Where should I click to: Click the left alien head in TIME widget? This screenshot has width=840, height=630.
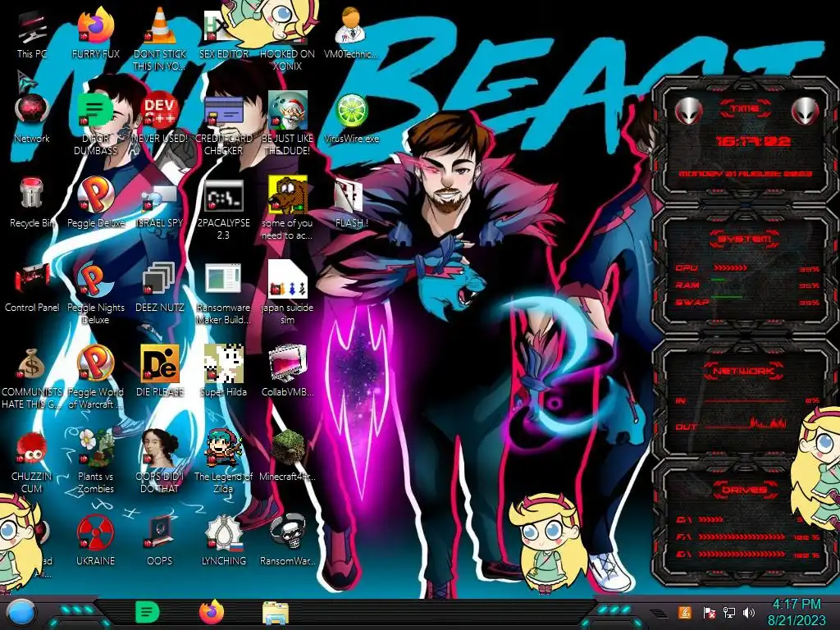tap(688, 111)
